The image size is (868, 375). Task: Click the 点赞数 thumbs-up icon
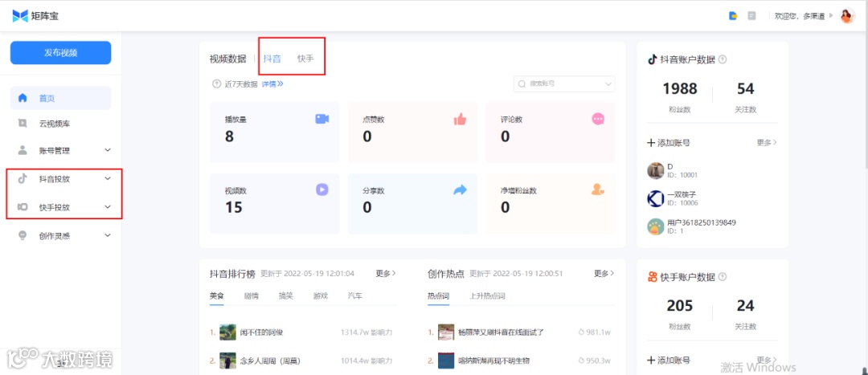(x=460, y=118)
